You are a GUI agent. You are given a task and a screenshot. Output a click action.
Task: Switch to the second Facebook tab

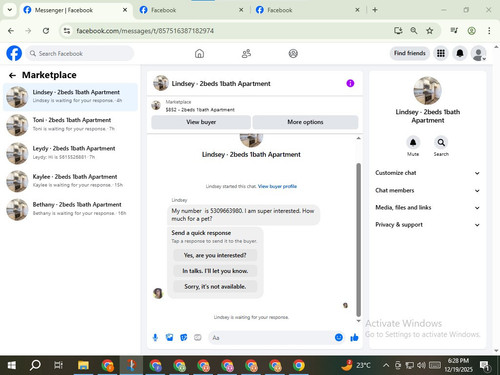[191, 10]
